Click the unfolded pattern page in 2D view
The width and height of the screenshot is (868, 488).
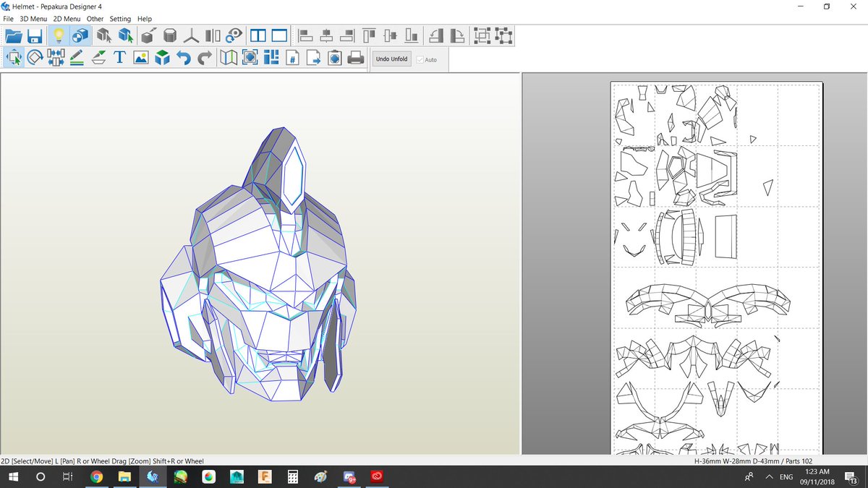point(718,268)
